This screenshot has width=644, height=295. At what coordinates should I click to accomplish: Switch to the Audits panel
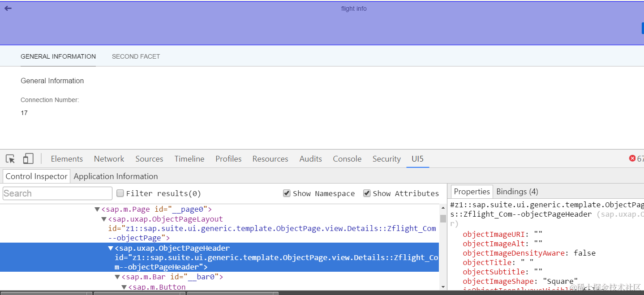pos(311,159)
